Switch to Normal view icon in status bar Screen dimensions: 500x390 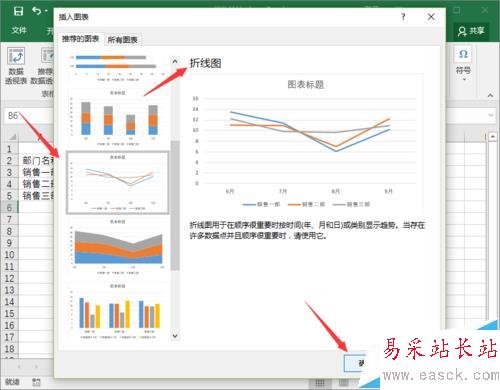[320, 383]
